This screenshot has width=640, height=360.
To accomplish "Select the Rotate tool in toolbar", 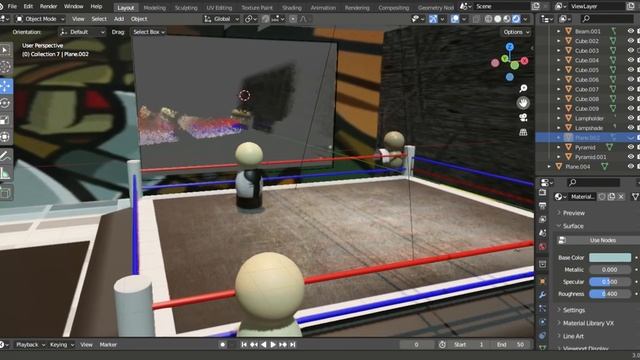I will [5, 103].
